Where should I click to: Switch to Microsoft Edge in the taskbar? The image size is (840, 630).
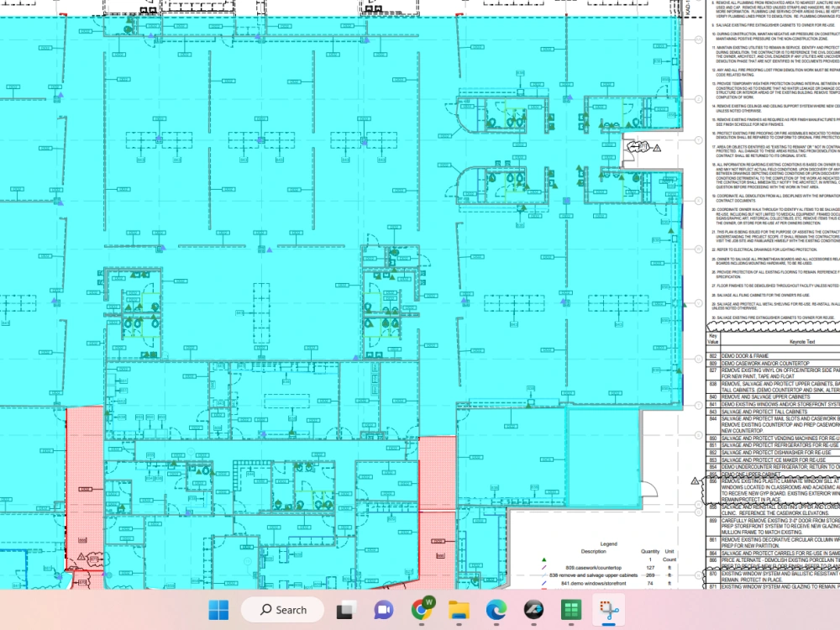coord(496,610)
